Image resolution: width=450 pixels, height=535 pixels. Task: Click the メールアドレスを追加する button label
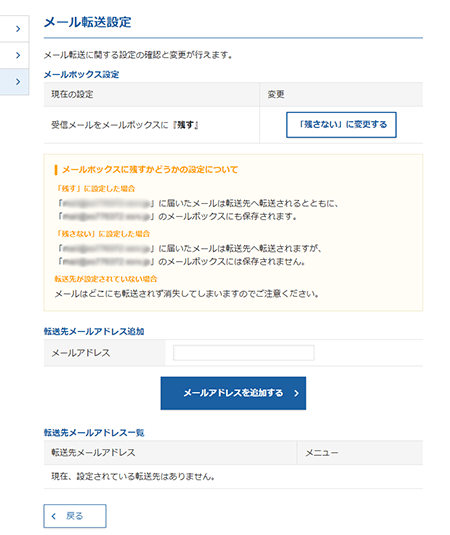pyautogui.click(x=233, y=393)
